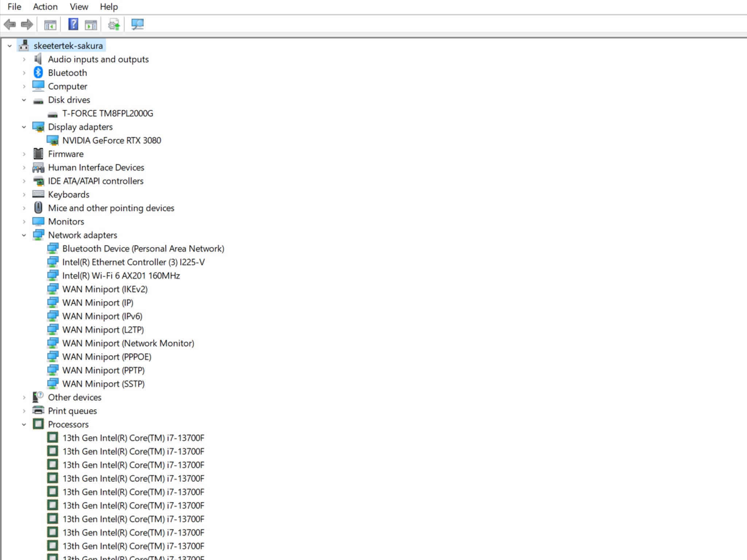Select the Print queues label
The image size is (747, 560).
(x=73, y=411)
